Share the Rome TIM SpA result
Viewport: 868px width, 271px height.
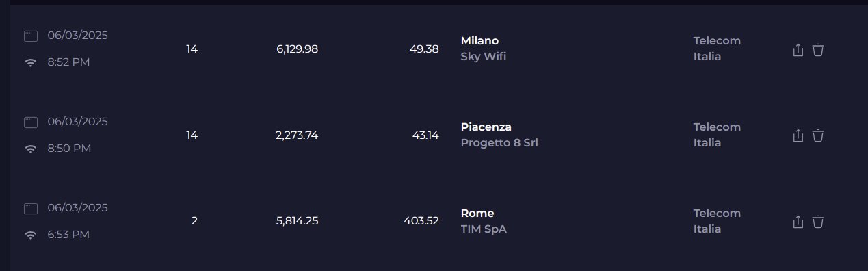pos(798,222)
